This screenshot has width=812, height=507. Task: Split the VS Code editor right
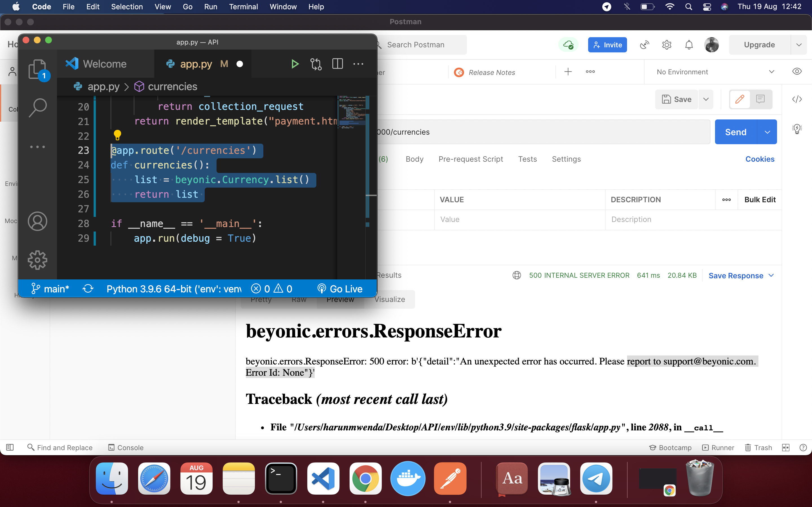[337, 64]
